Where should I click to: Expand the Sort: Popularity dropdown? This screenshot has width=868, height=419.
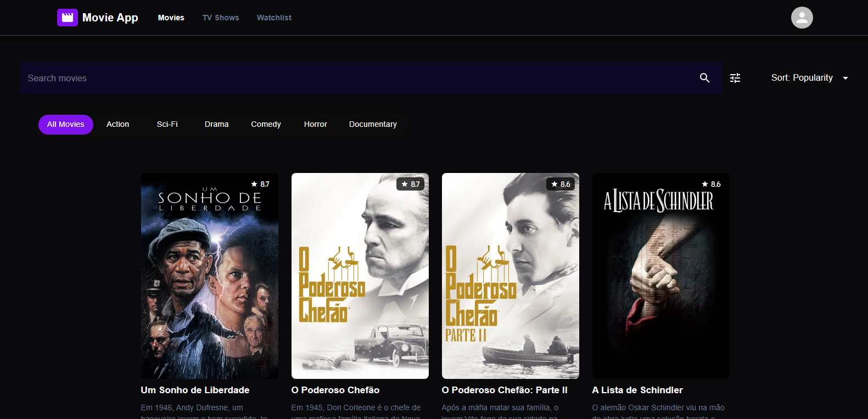(x=809, y=78)
